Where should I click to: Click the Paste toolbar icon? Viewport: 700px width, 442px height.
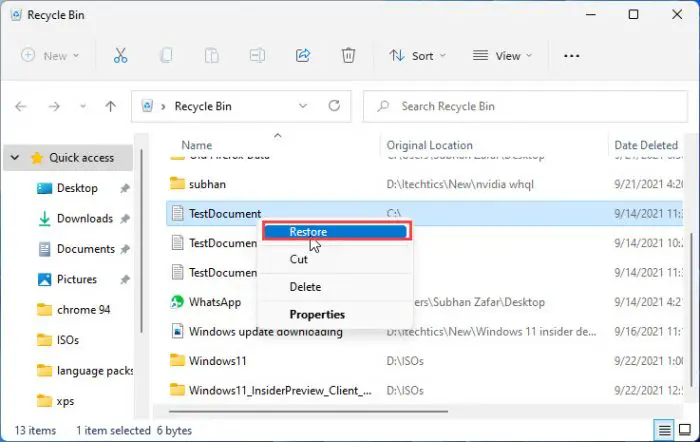click(x=212, y=55)
